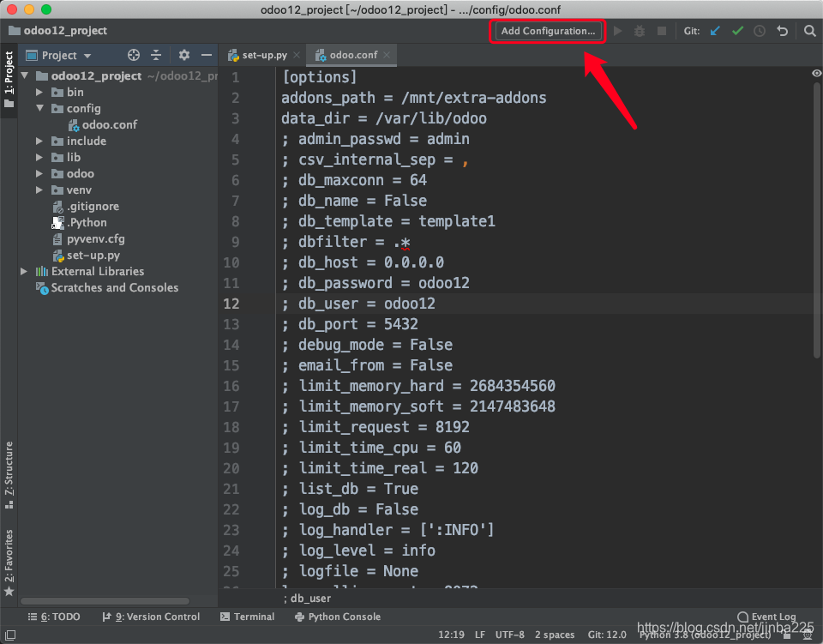The image size is (823, 644).
Task: Open the Python Console tool window
Action: [x=338, y=617]
